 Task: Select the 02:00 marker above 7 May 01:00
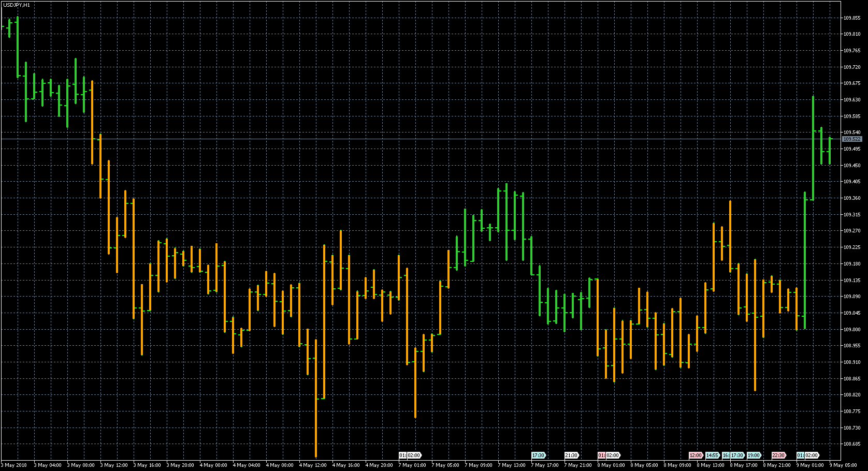click(x=414, y=455)
